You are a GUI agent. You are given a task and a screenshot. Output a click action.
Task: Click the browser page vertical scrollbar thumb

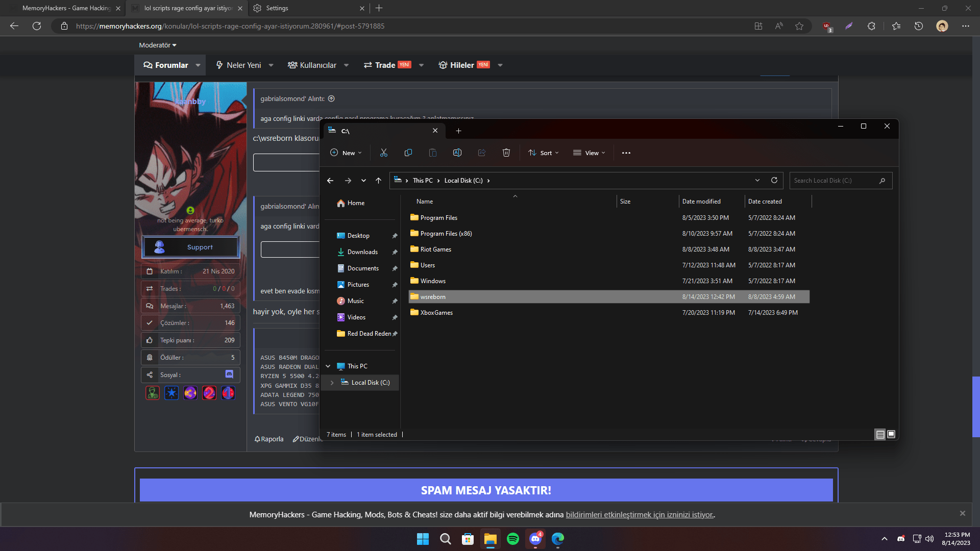click(976, 407)
